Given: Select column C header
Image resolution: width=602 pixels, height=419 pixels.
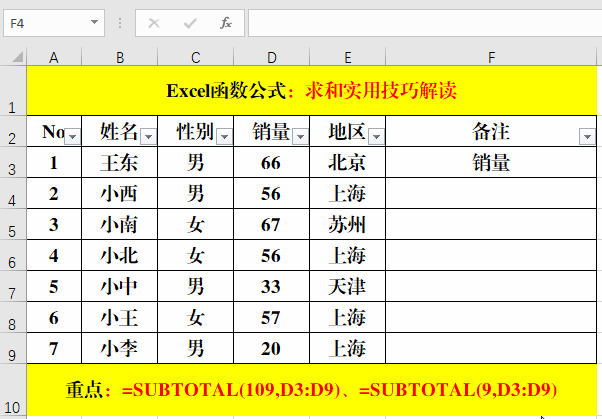Looking at the screenshot, I should coord(196,57).
